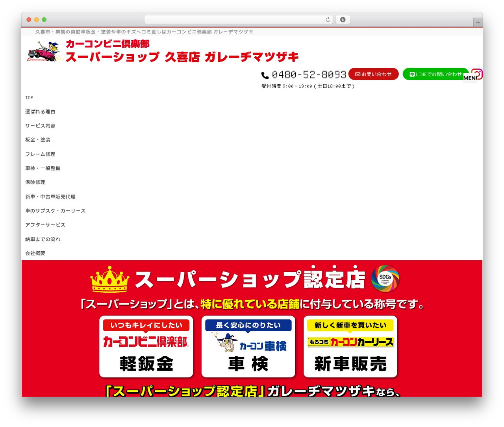Click the 軽鈑金 card
Image resolution: width=504 pixels, height=427 pixels.
point(146,347)
